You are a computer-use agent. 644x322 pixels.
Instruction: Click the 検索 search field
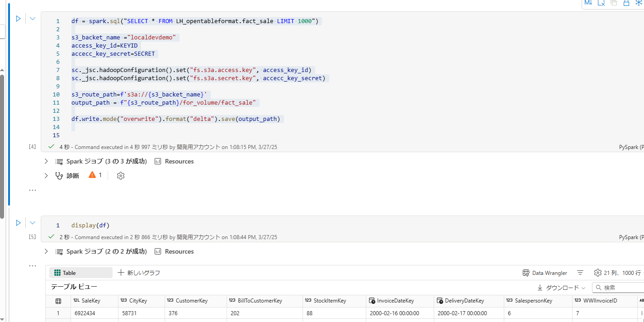coord(618,288)
